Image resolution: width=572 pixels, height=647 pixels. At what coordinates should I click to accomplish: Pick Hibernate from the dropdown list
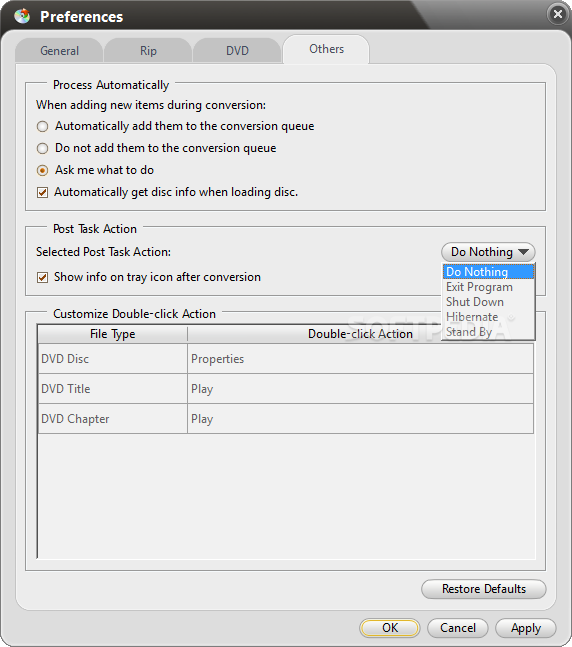(x=488, y=317)
